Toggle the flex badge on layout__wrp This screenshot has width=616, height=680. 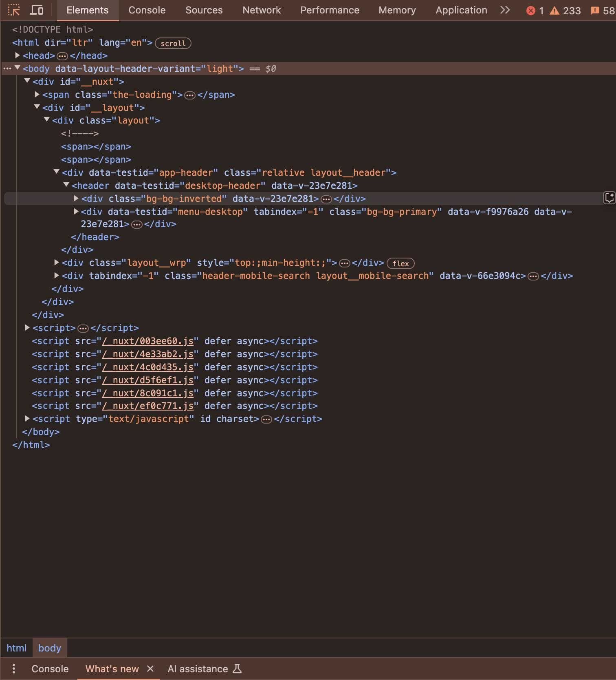400,263
